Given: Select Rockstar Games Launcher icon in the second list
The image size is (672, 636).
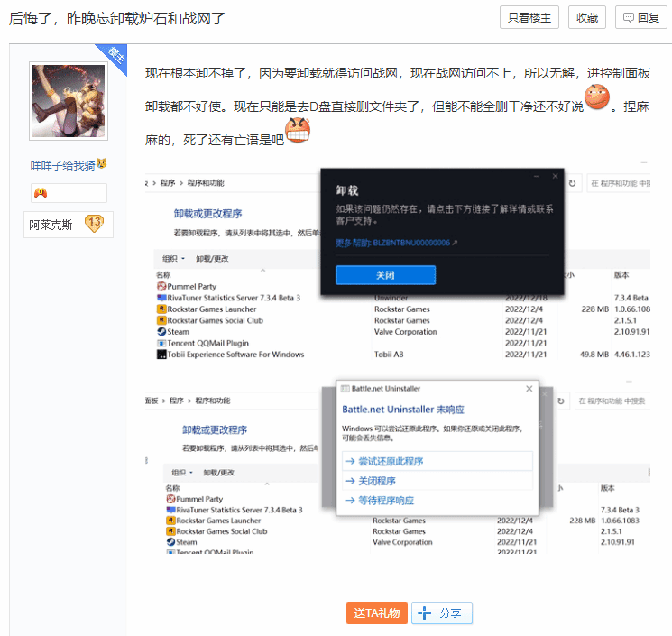Looking at the screenshot, I should (170, 521).
